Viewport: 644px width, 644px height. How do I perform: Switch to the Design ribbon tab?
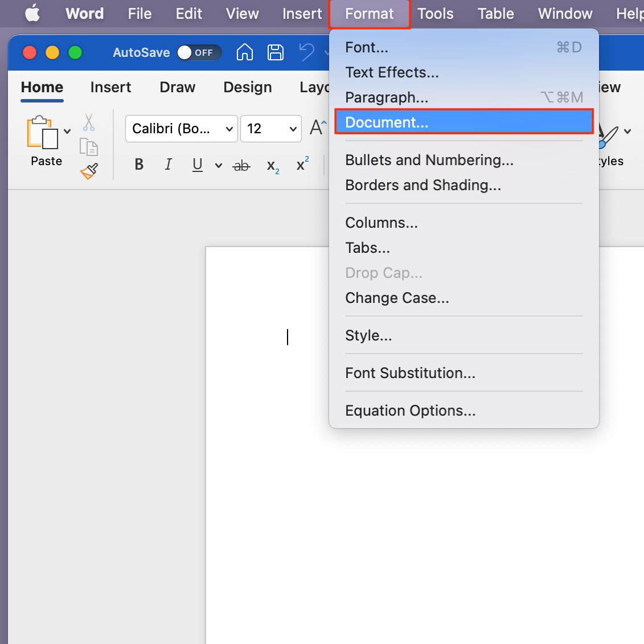247,87
